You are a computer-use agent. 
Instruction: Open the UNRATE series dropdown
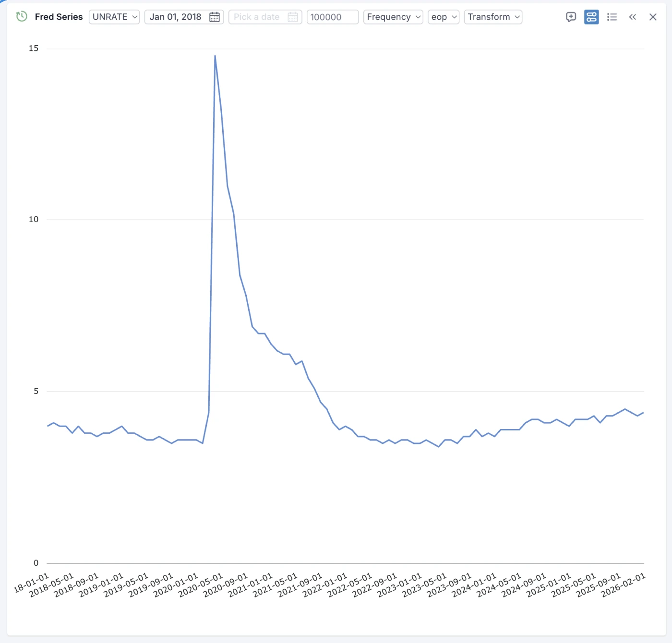click(114, 17)
